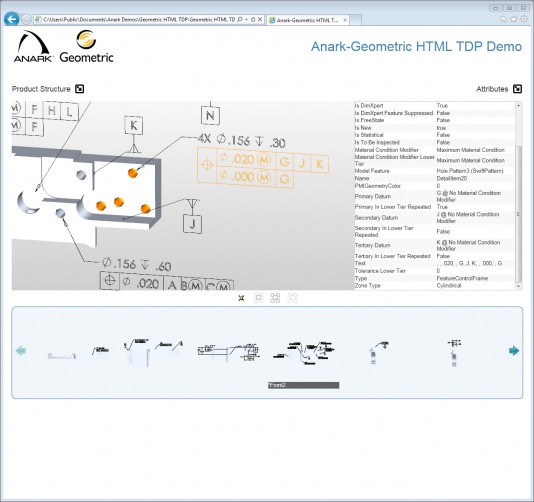The image size is (534, 502).
Task: Open the browser Home icon
Action: tap(503, 19)
